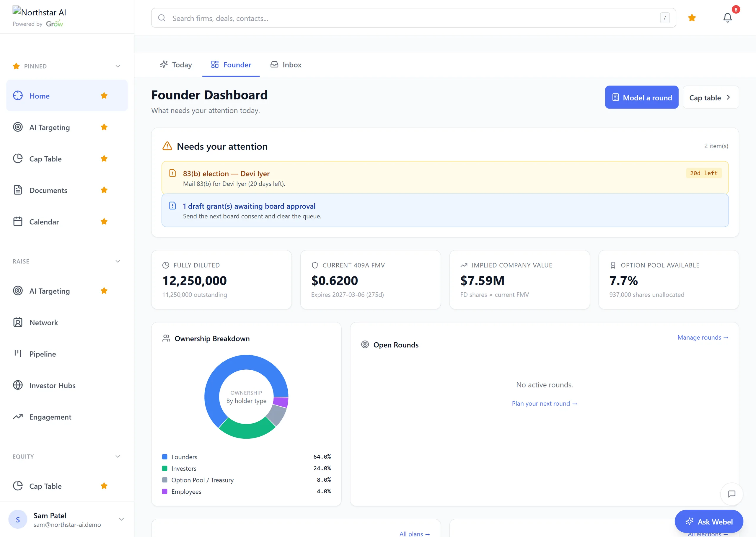
Task: Click the Calendar icon in sidebar
Action: [18, 222]
